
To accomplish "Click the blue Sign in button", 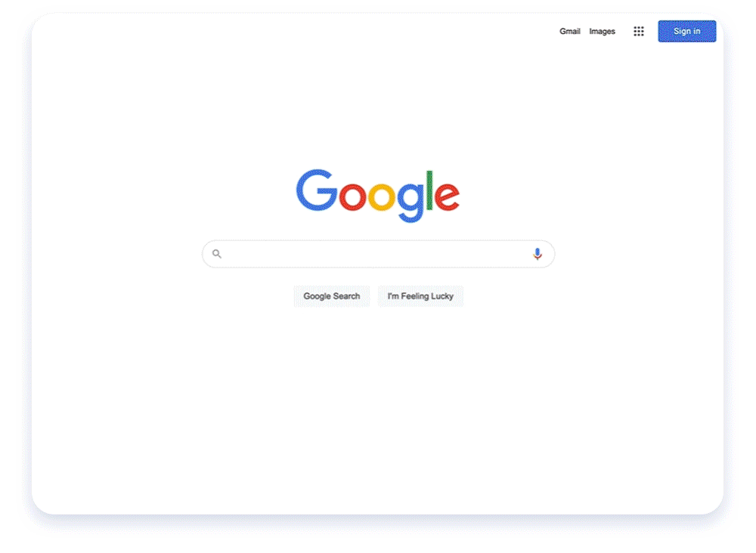I will click(686, 31).
